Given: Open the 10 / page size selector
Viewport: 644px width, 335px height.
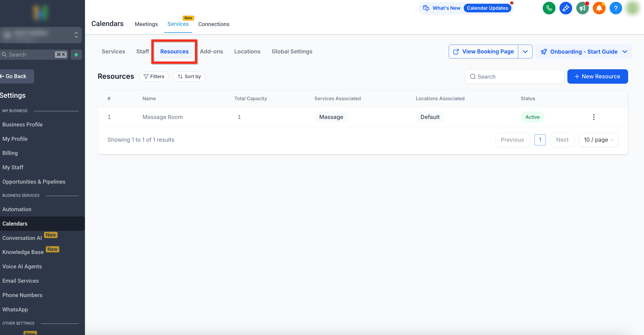Looking at the screenshot, I should click(598, 140).
